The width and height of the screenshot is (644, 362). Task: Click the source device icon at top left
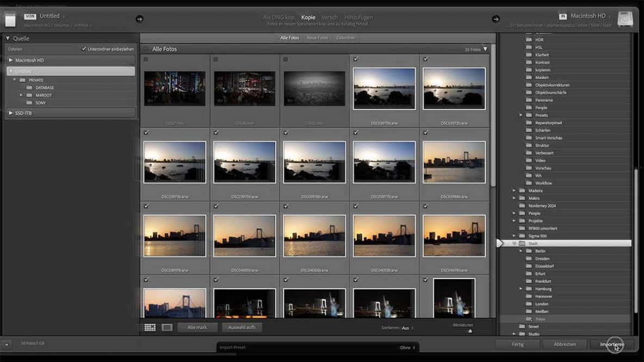10,20
